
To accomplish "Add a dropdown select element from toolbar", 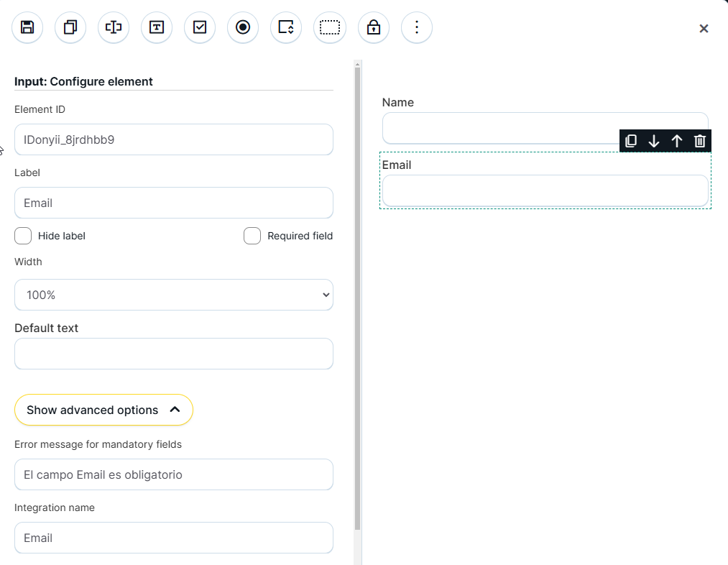I will tap(286, 28).
